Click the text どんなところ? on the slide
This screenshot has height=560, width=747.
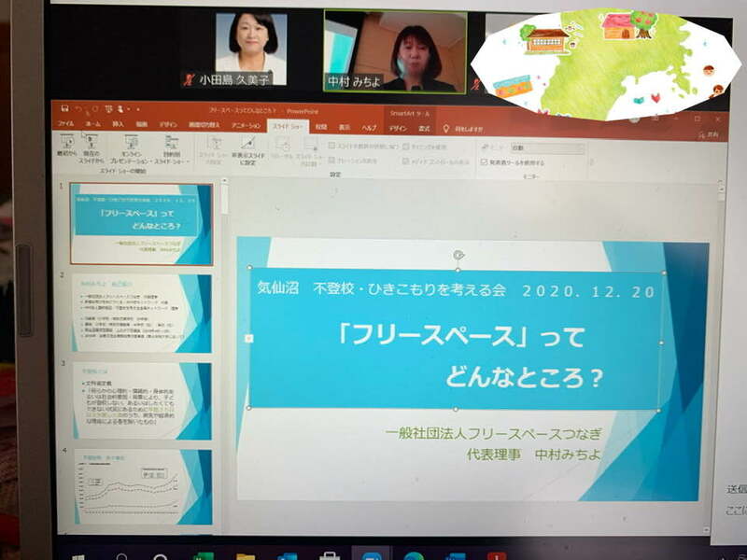pyautogui.click(x=524, y=378)
